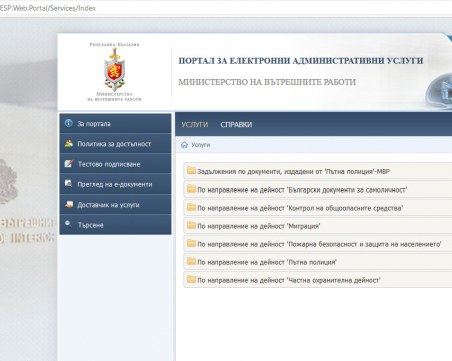Click folder icon for 'Пътна полиция' activity row
The width and height of the screenshot is (452, 361).
191,261
